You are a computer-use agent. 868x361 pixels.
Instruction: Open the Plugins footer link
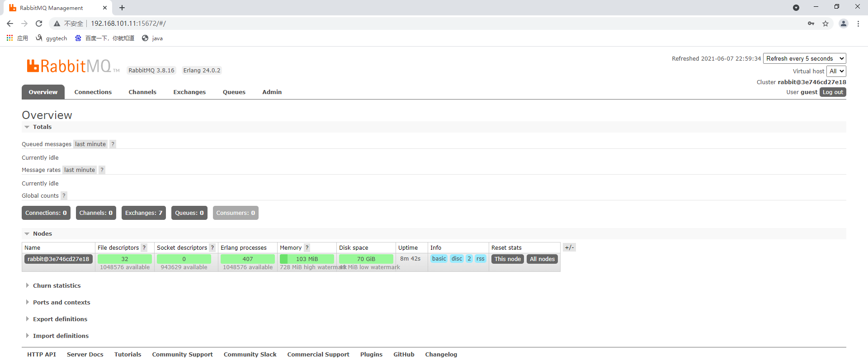[371, 354]
